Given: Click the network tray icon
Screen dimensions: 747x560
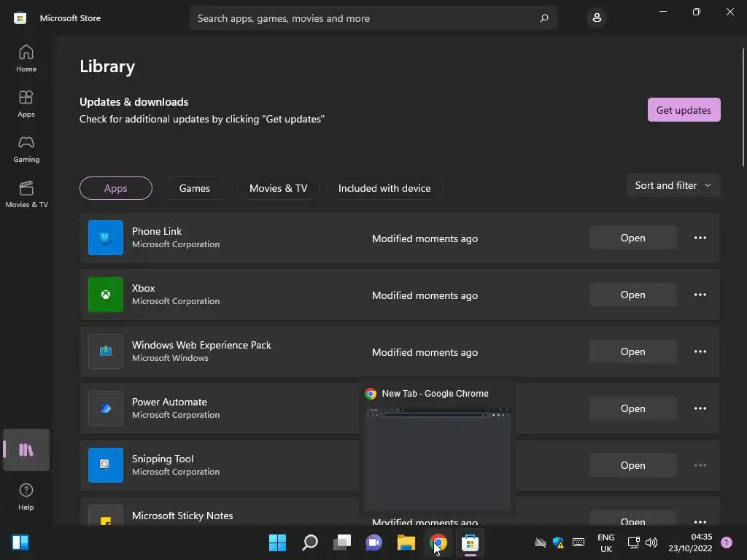Looking at the screenshot, I should point(634,542).
